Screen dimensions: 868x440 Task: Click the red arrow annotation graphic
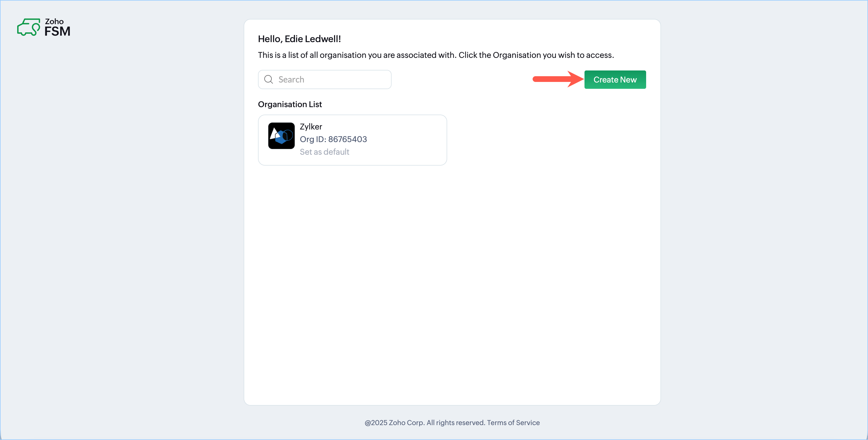(x=557, y=79)
